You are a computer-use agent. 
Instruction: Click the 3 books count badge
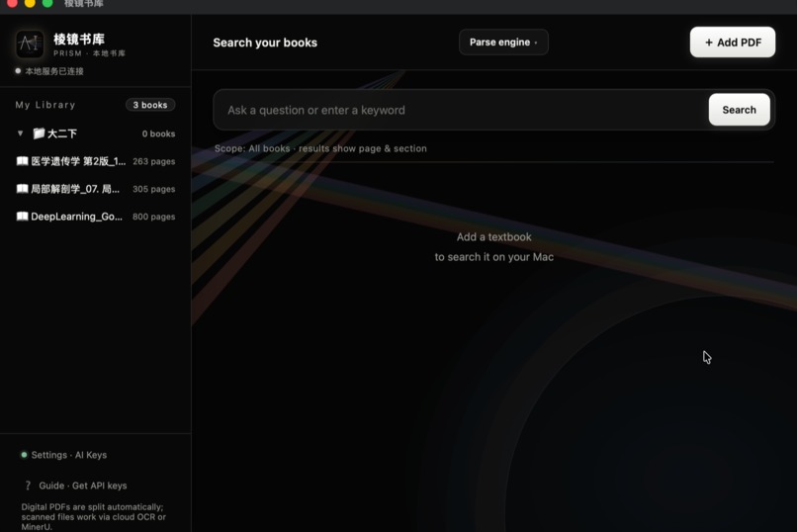pos(150,105)
